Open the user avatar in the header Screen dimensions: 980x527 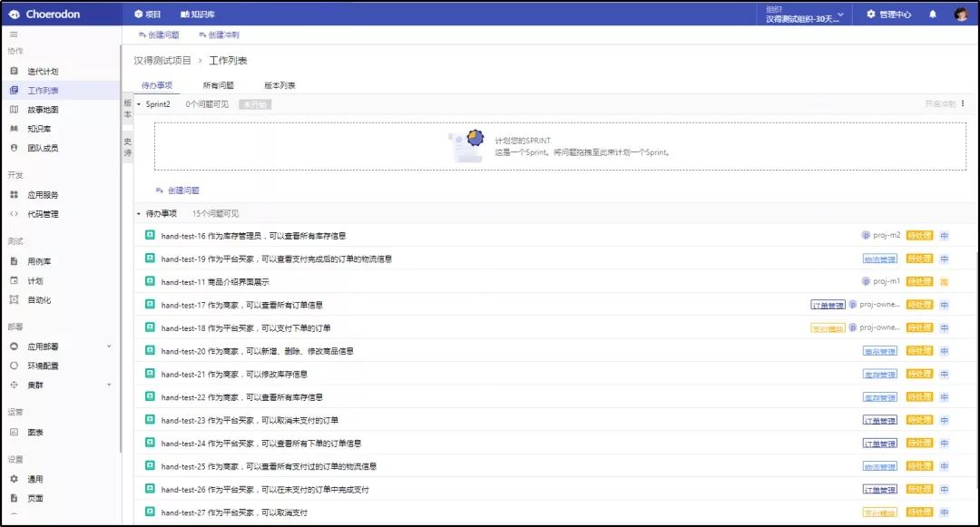pyautogui.click(x=961, y=15)
